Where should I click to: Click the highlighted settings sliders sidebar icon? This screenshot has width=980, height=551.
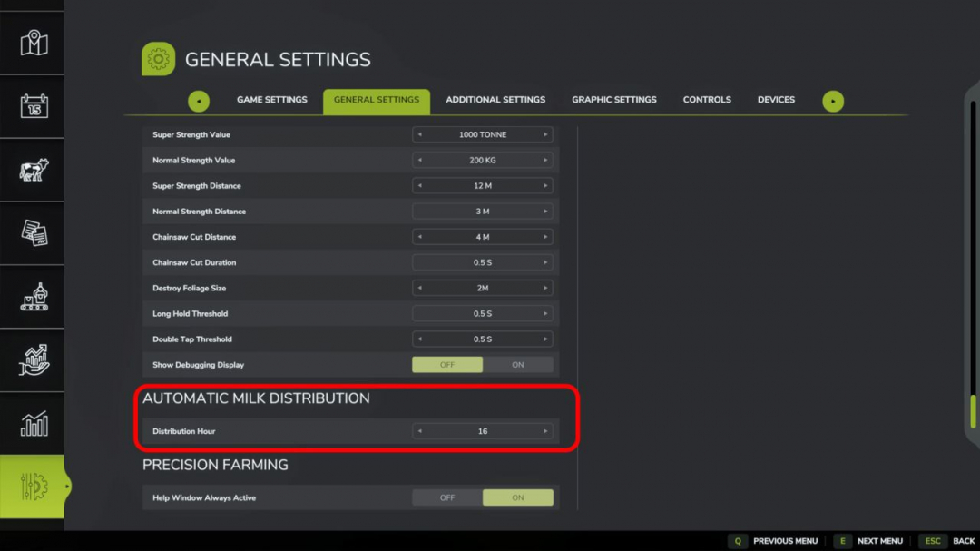[33, 487]
